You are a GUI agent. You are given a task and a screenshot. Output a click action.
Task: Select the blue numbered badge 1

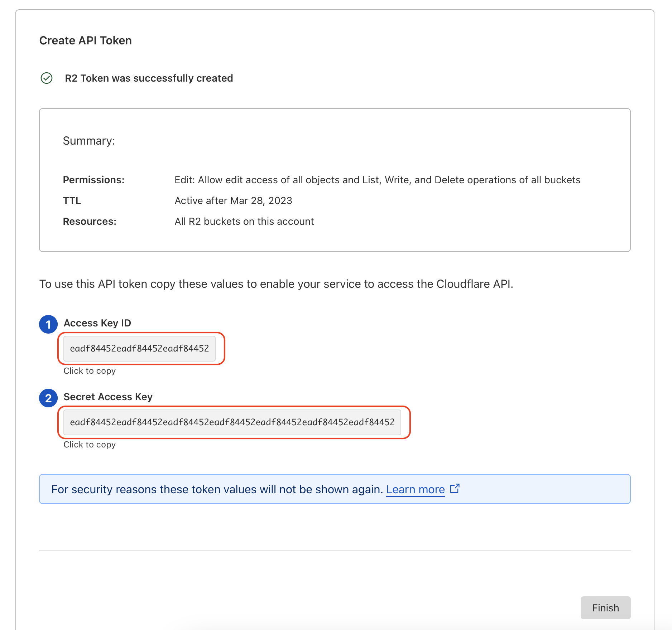pyautogui.click(x=48, y=324)
